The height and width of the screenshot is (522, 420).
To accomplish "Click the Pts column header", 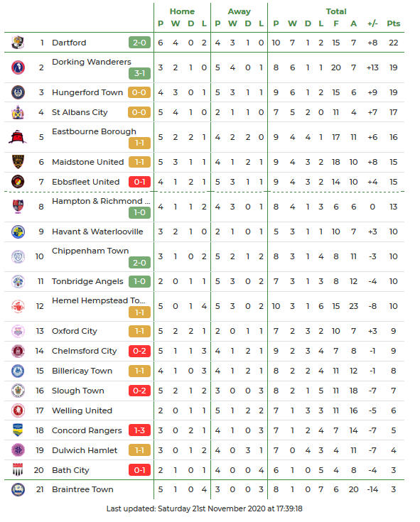I will [394, 23].
